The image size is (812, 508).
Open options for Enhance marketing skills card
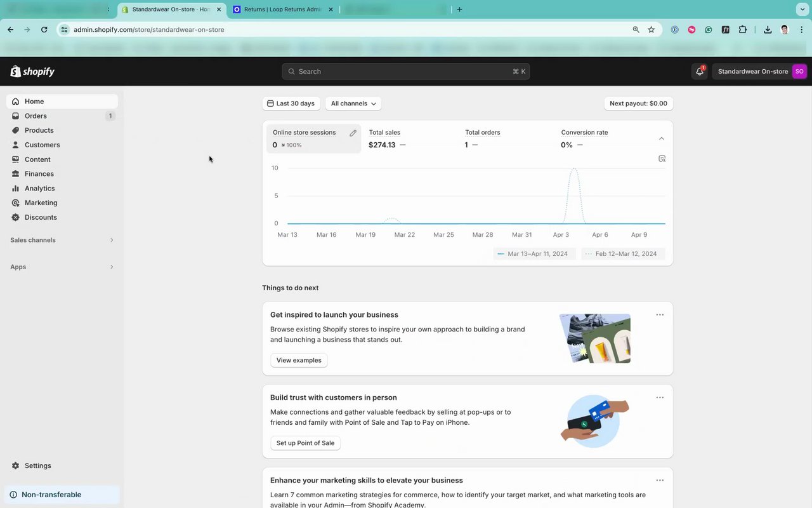(660, 481)
